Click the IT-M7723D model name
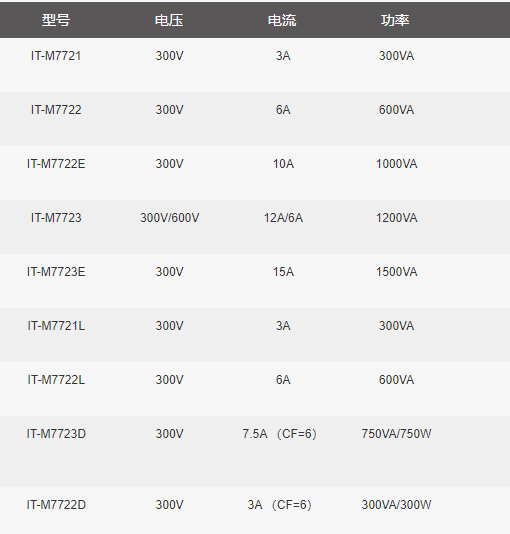 coord(56,434)
